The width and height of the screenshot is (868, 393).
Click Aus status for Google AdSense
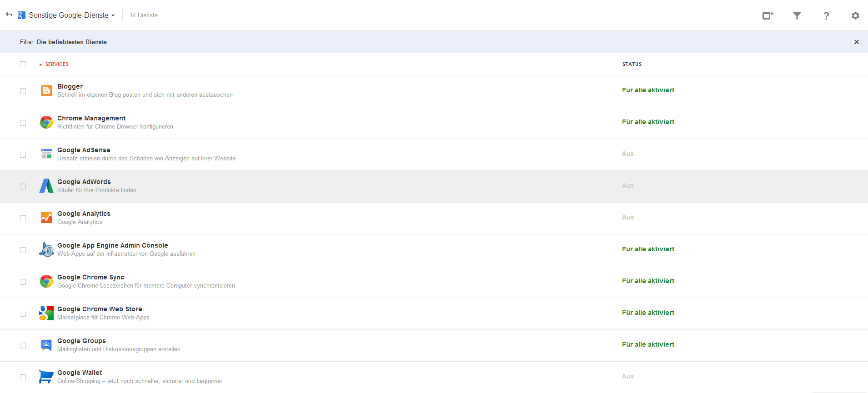627,154
